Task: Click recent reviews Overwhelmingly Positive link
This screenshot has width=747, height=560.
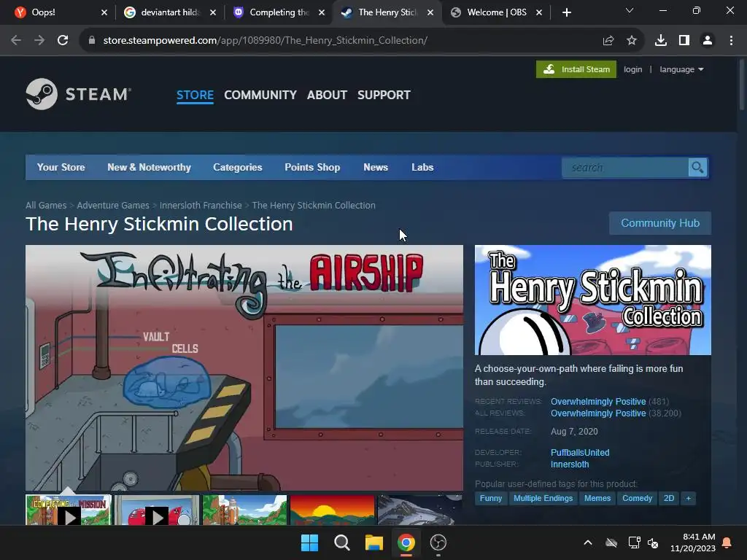Action: pyautogui.click(x=598, y=402)
